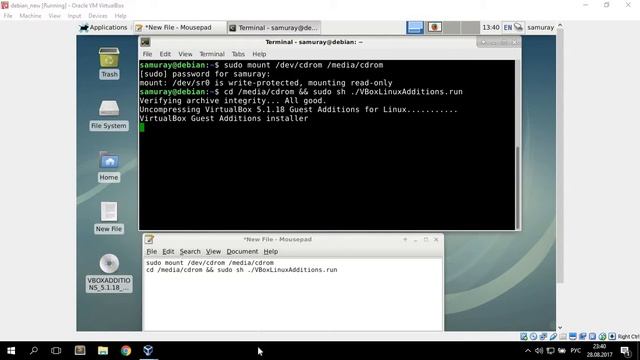The image size is (640, 360).
Task: Open the VirtualBox Devices menu
Action: coord(98,16)
